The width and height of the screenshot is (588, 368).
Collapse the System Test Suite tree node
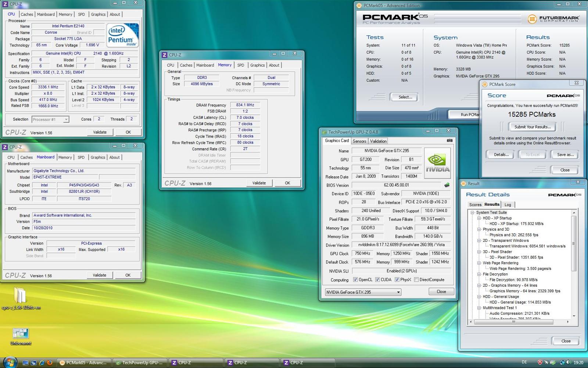473,212
